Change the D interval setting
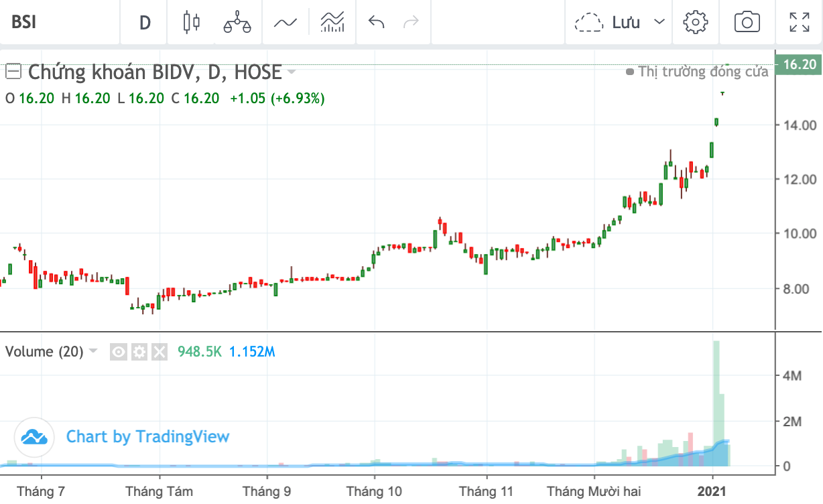Image resolution: width=823 pixels, height=504 pixels. pos(145,22)
